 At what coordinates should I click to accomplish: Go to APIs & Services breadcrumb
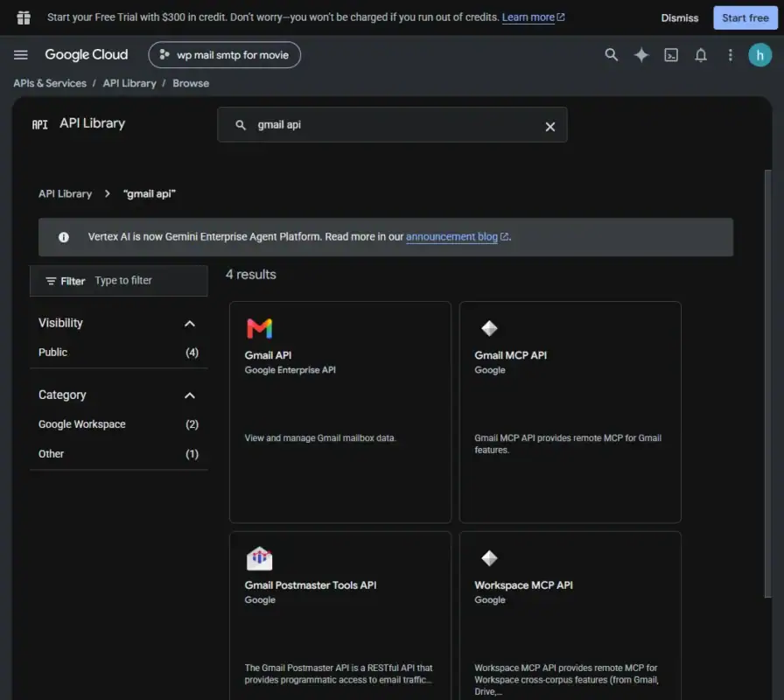[50, 83]
